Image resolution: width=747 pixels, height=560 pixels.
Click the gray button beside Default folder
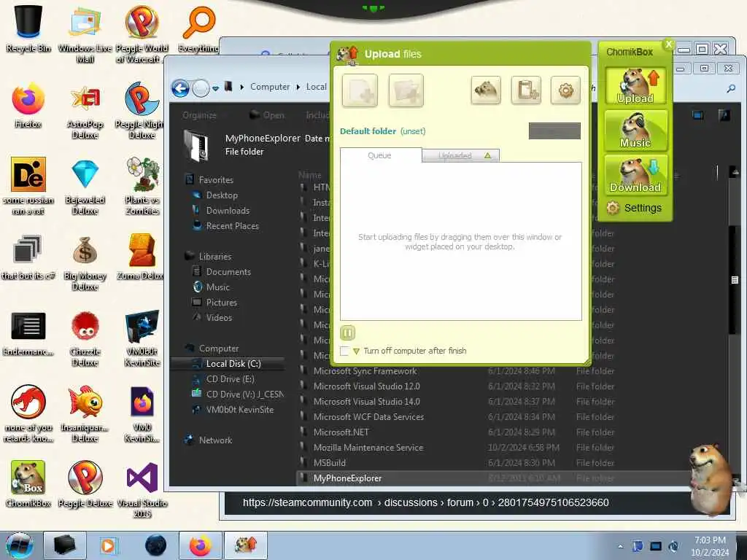click(x=554, y=131)
